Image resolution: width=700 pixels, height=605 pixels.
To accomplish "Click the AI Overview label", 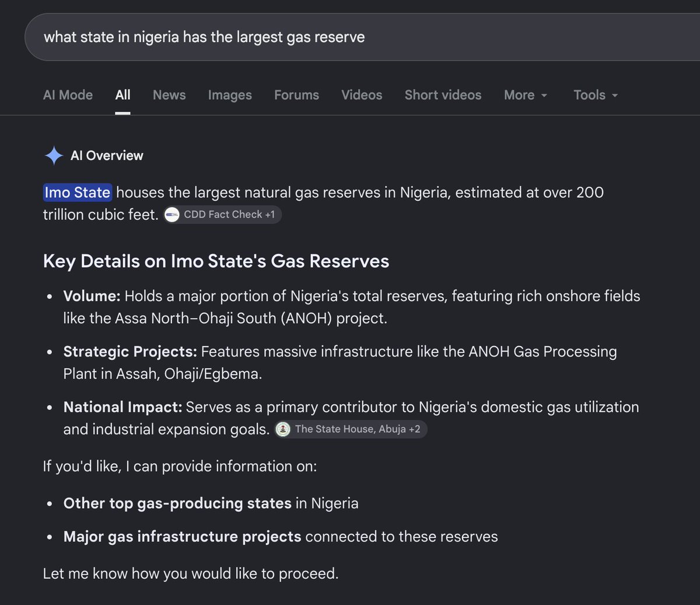I will coord(107,156).
